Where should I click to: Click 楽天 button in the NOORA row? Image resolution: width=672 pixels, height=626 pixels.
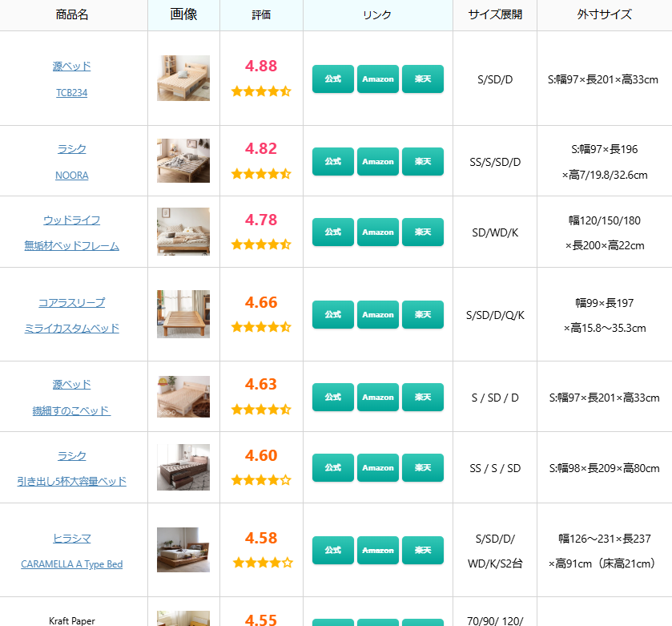pos(423,162)
